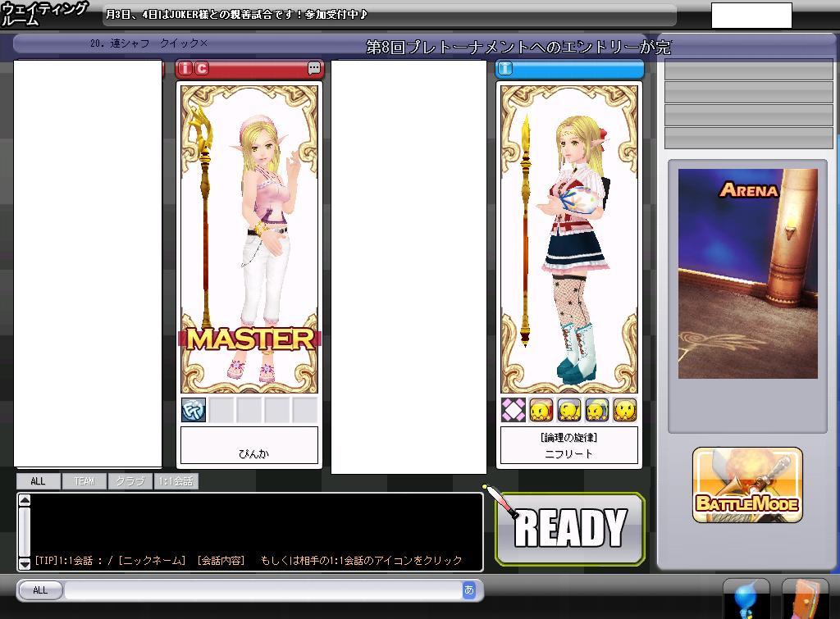Click the info icon on the blue player header
This screenshot has width=840, height=619.
coord(505,69)
